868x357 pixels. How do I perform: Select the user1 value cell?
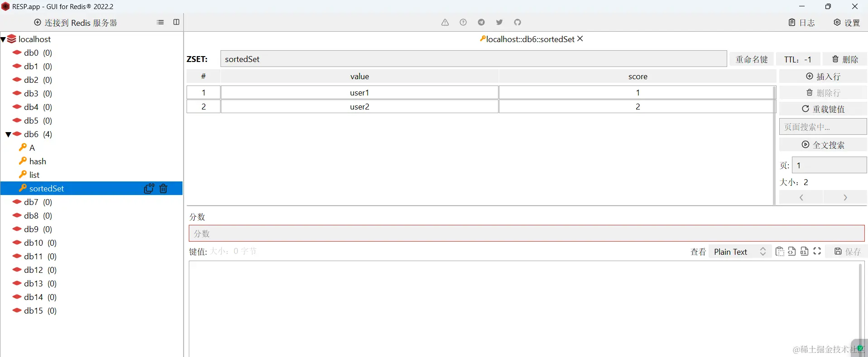360,93
